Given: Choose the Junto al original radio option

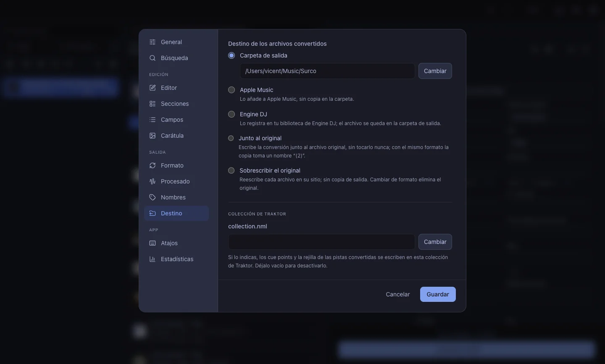Looking at the screenshot, I should pos(231,138).
